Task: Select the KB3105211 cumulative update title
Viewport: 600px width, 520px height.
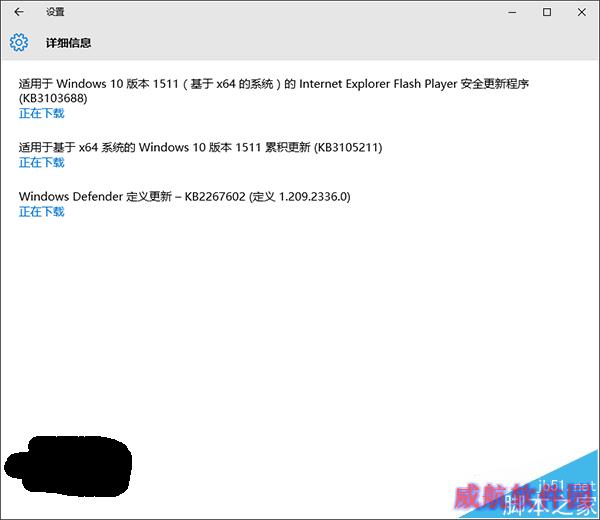Action: coord(201,147)
